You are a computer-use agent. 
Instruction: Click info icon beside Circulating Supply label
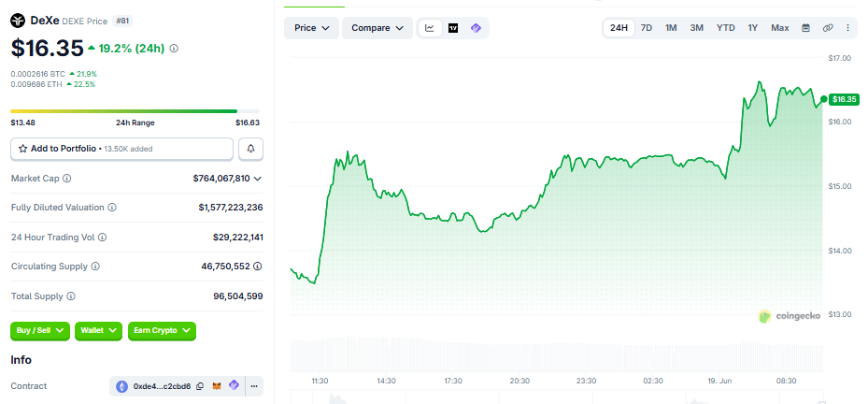(95, 267)
